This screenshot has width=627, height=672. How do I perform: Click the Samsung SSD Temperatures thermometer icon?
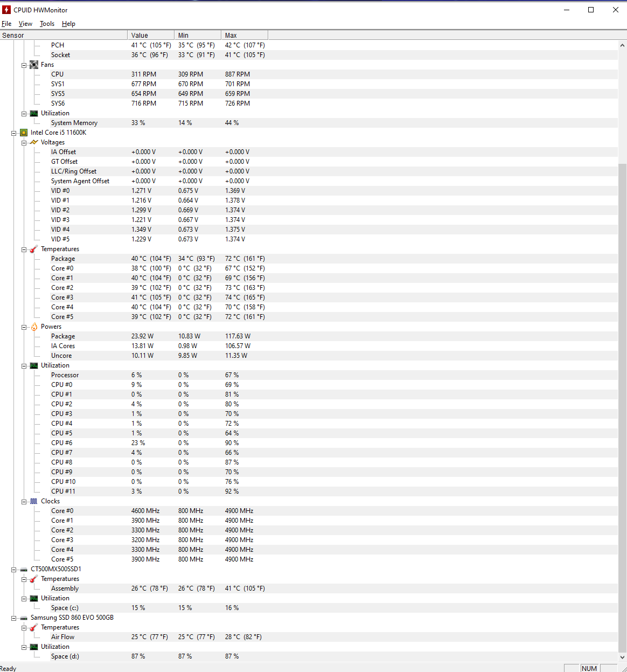(x=34, y=627)
